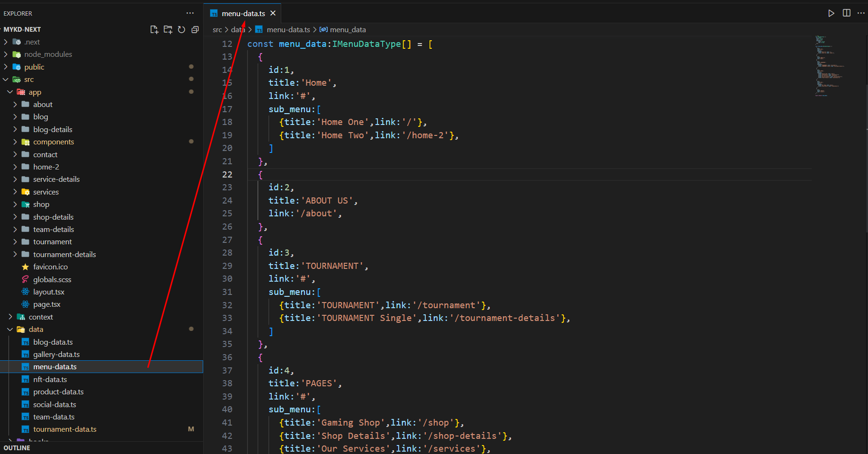Click the 'IMenuDataType' type annotation
The image size is (868, 454).
click(x=367, y=44)
